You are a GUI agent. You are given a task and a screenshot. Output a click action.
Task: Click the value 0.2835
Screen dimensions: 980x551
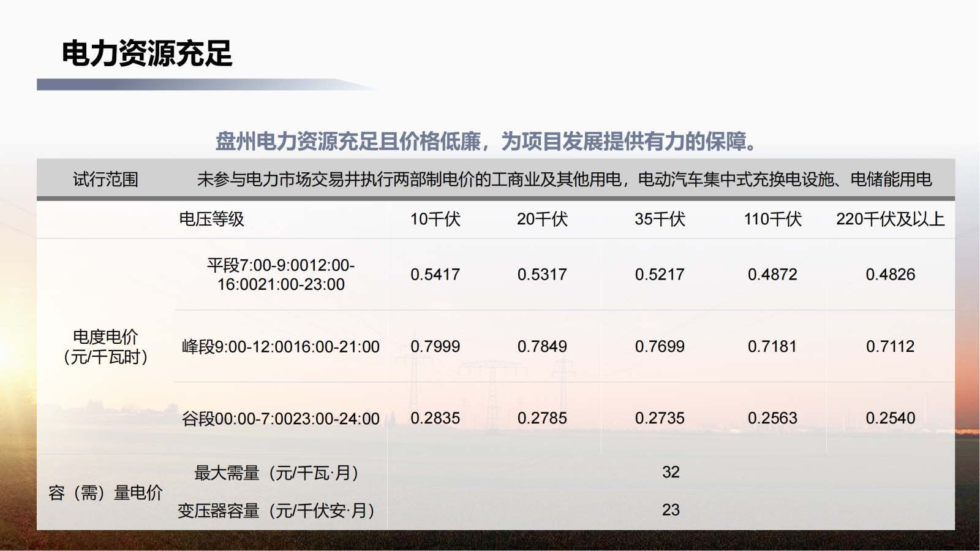[x=435, y=418]
